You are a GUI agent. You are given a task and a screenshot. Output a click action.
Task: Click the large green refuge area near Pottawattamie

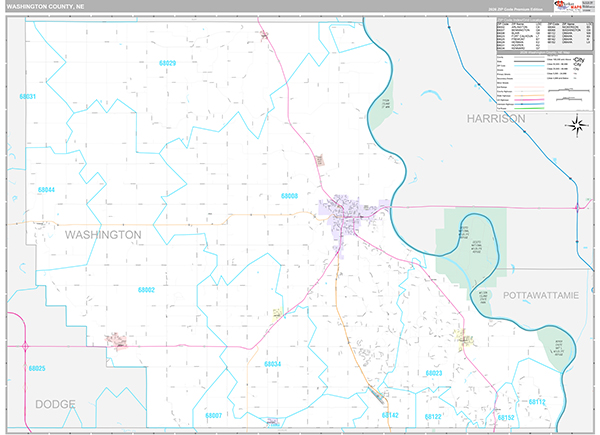(462, 241)
